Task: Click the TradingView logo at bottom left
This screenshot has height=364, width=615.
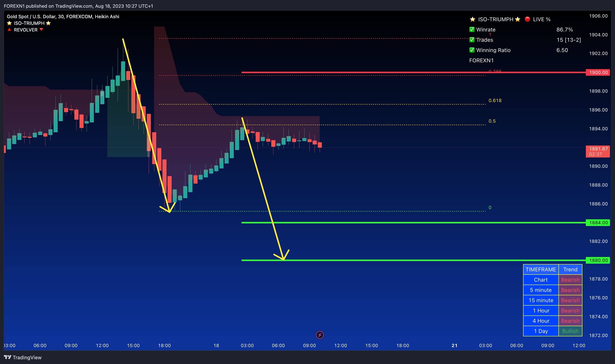Action: pos(22,357)
